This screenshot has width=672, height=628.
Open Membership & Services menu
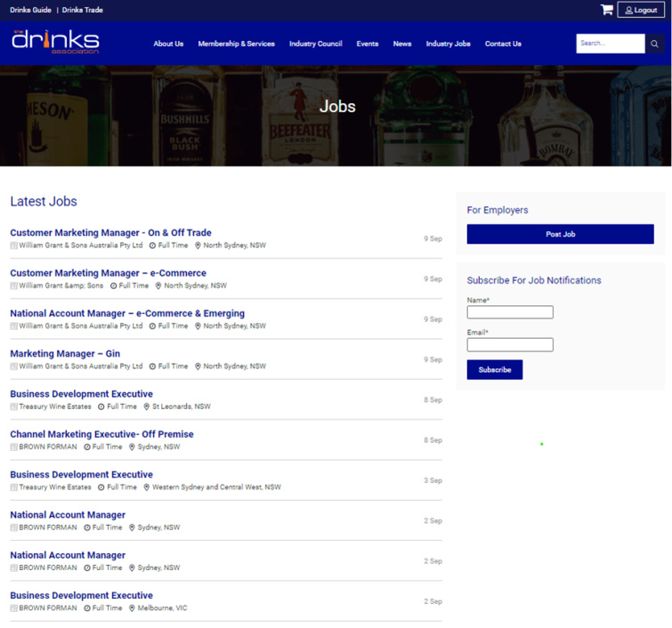[236, 44]
